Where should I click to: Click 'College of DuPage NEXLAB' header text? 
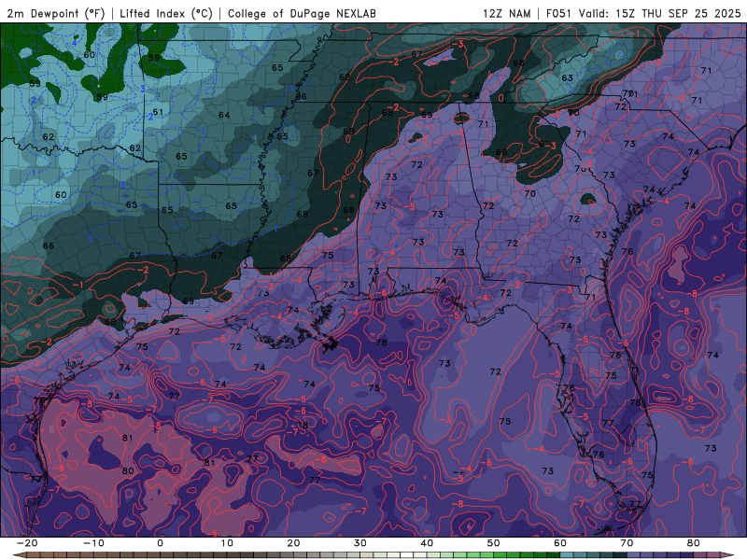pyautogui.click(x=302, y=13)
